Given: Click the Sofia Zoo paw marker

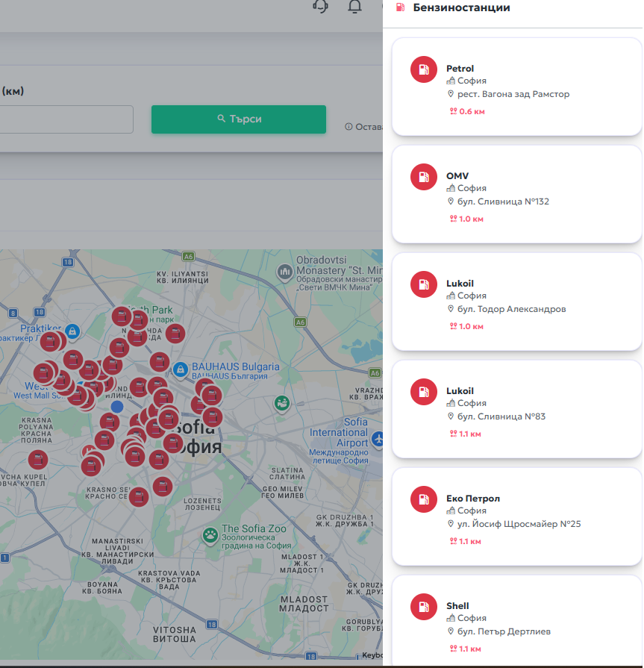Looking at the screenshot, I should pyautogui.click(x=210, y=535).
